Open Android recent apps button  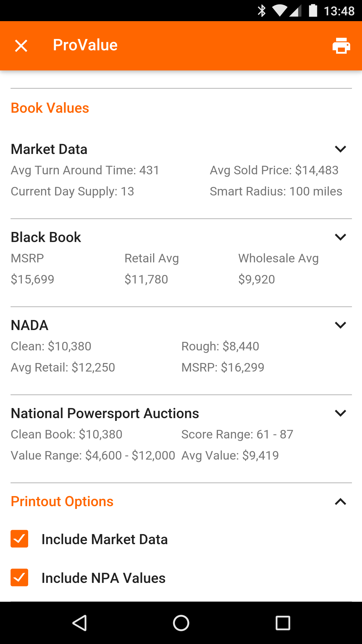coord(283,623)
